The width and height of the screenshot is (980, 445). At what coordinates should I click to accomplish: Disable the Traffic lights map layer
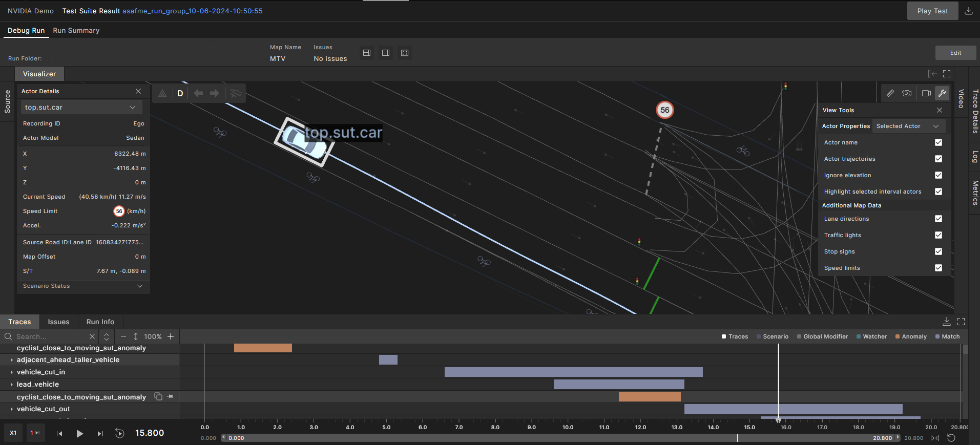point(938,235)
